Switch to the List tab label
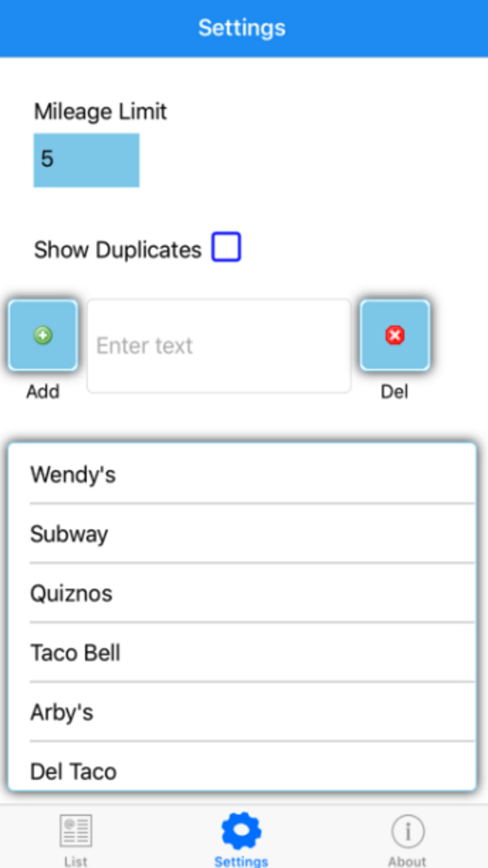The width and height of the screenshot is (488, 868). [76, 861]
